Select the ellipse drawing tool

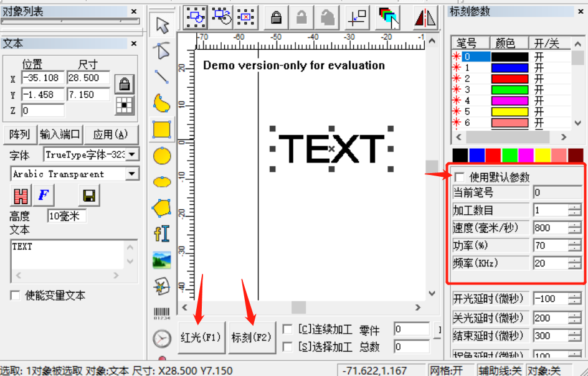click(162, 182)
